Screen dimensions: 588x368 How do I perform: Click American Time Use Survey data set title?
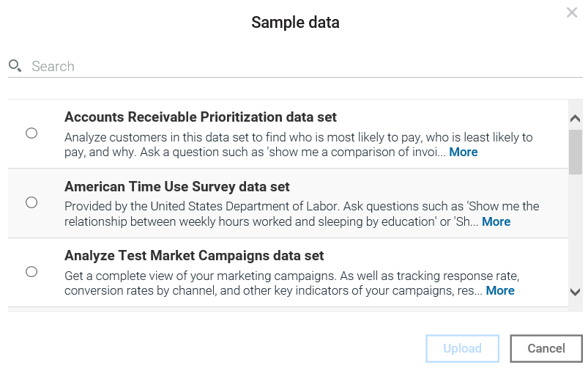(x=177, y=187)
